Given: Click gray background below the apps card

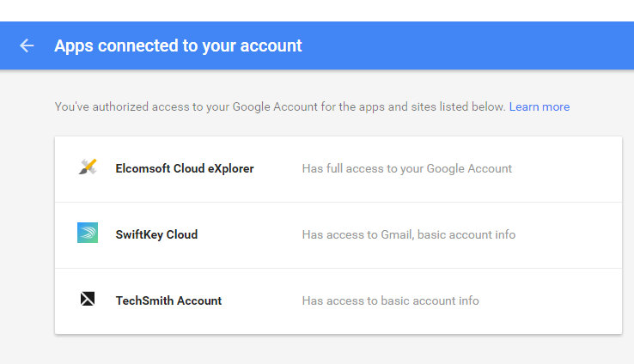Looking at the screenshot, I should (x=335, y=349).
